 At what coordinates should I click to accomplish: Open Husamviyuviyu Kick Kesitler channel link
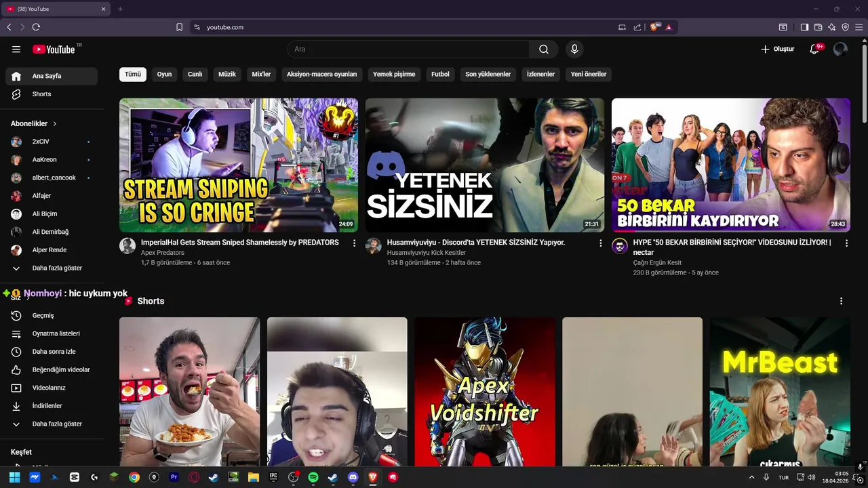427,253
